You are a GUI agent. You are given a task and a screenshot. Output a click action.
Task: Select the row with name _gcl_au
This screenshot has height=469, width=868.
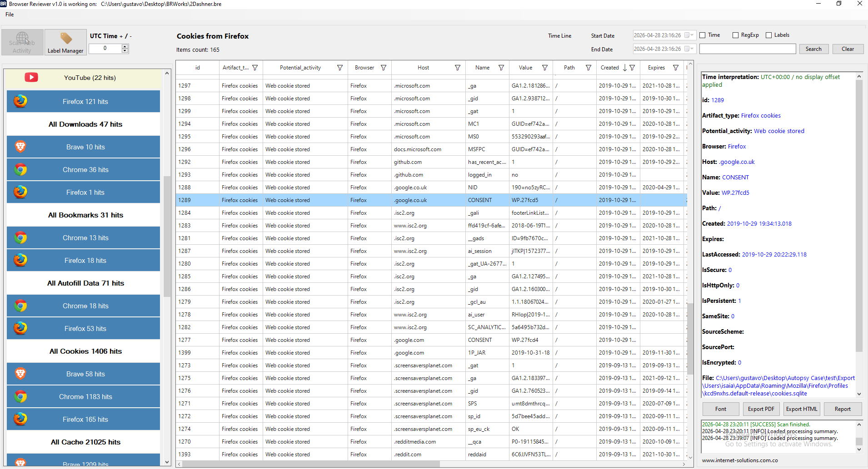tap(431, 301)
